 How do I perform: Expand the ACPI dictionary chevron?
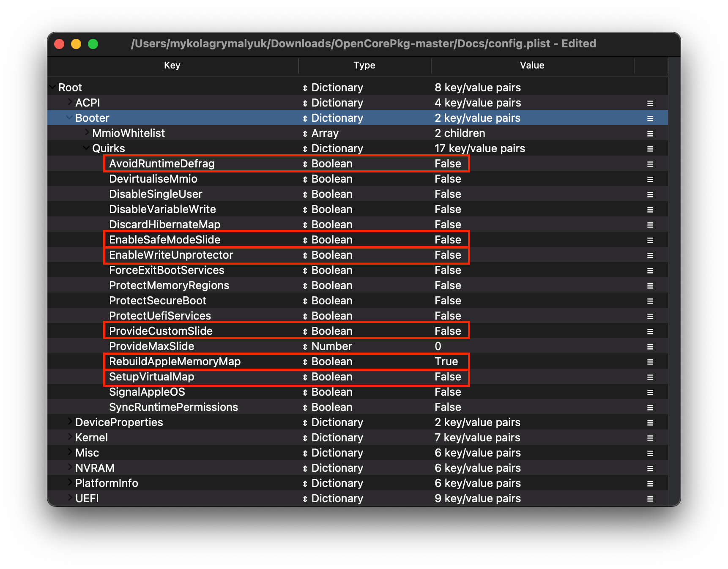click(x=70, y=102)
